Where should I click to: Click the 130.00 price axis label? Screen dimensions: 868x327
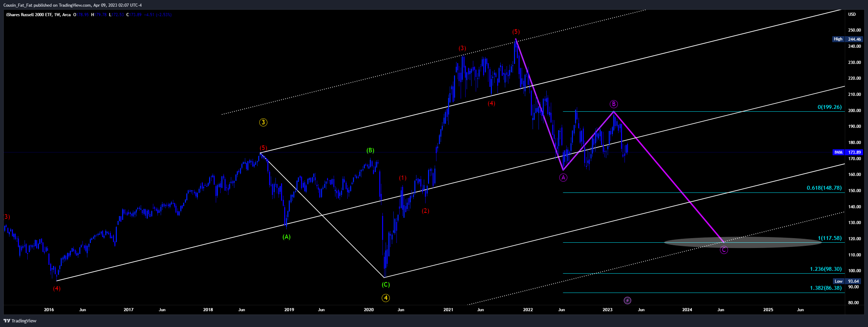pyautogui.click(x=854, y=223)
